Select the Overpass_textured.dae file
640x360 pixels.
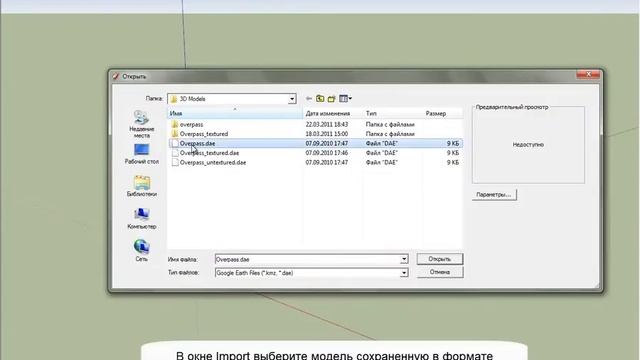[315, 153]
